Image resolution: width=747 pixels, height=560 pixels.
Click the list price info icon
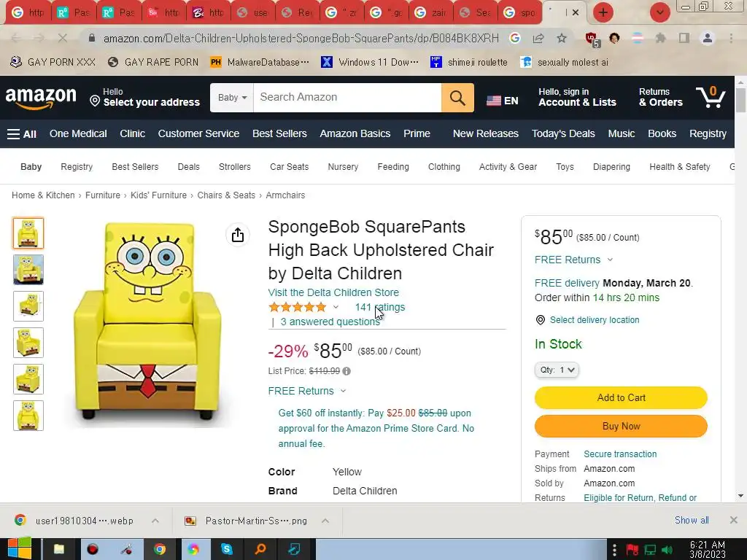coord(347,371)
